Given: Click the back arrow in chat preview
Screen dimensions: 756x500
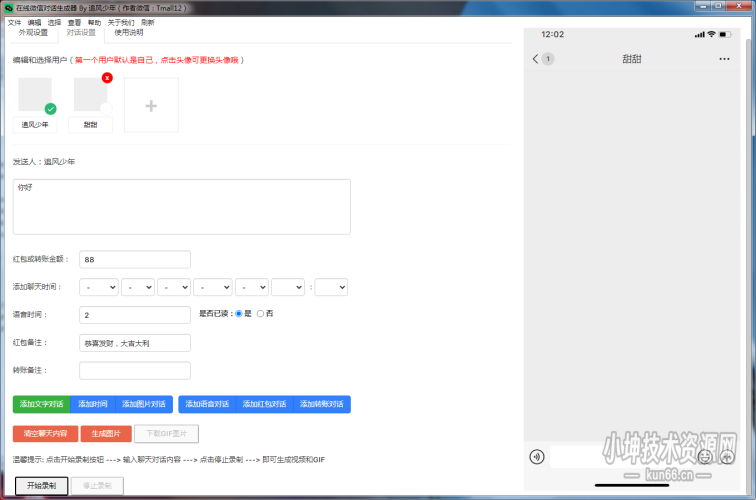Looking at the screenshot, I should click(x=536, y=59).
